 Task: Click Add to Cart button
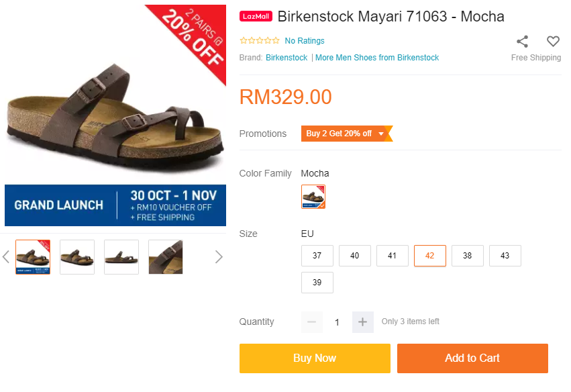click(472, 358)
